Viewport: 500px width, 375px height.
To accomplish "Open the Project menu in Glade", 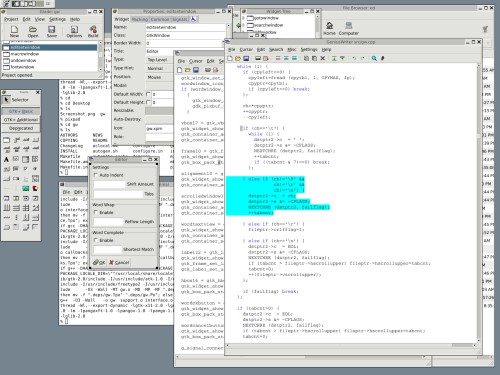I will click(11, 19).
